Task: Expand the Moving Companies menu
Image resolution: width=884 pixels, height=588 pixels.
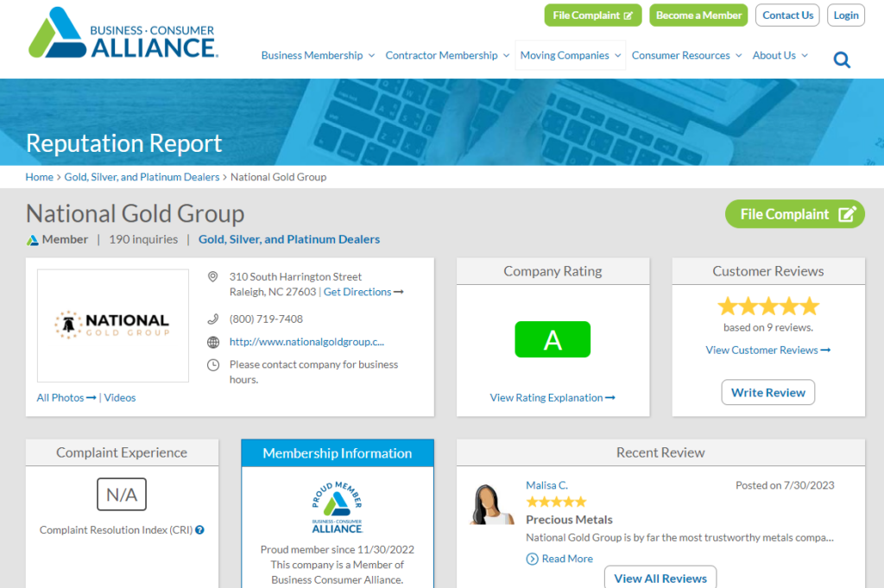Action: [x=571, y=55]
